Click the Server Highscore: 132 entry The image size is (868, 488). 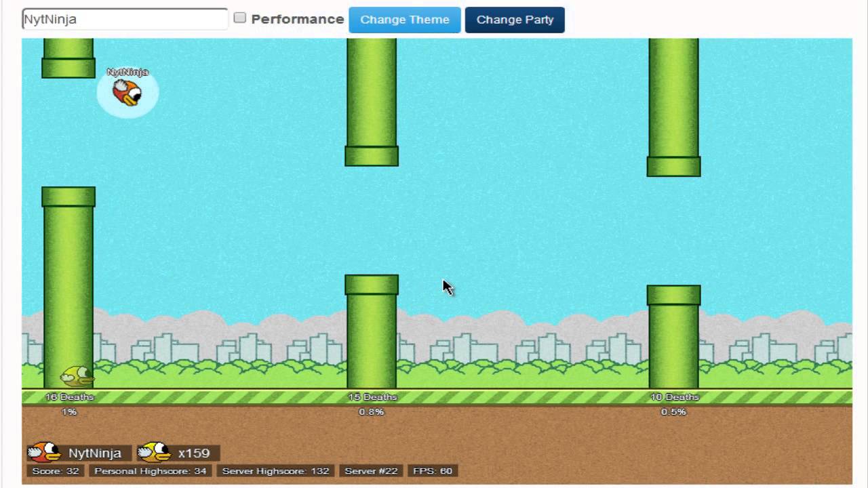tap(275, 471)
